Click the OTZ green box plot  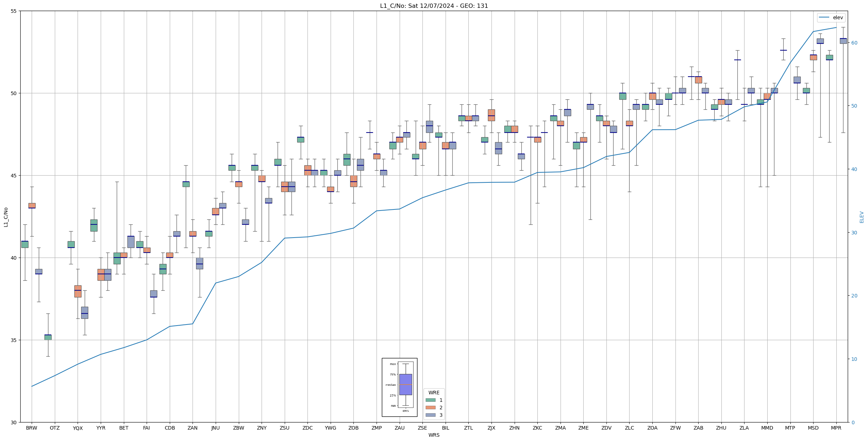(48, 337)
